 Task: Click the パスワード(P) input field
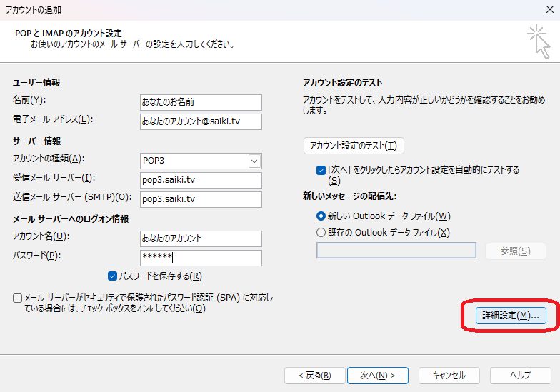click(x=201, y=258)
